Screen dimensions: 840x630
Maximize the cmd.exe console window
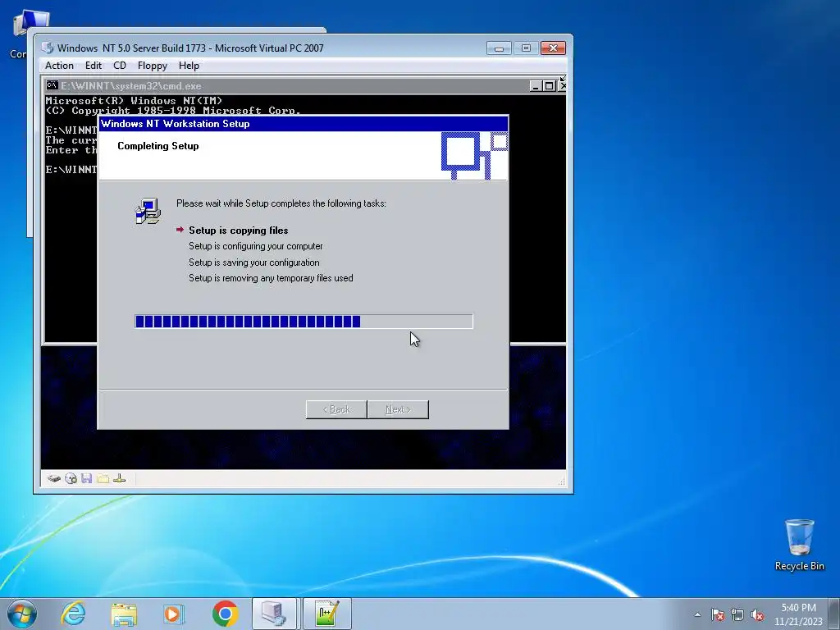(x=549, y=85)
